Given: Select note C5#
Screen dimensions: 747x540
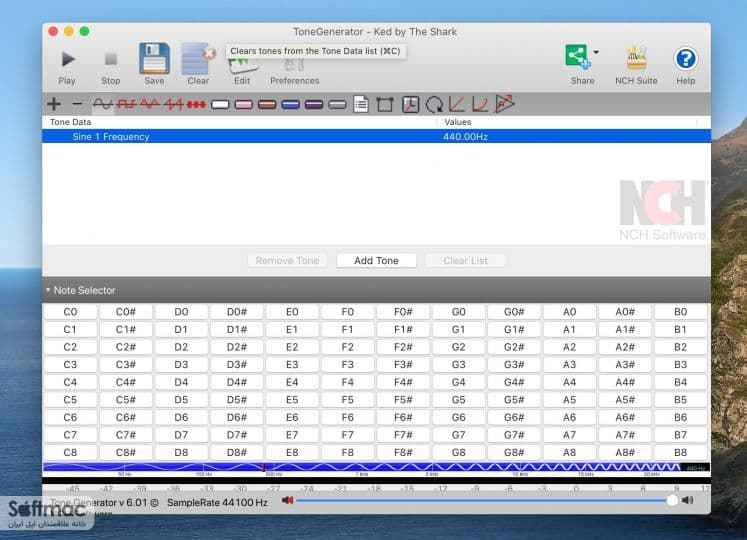Looking at the screenshot, I should [126, 400].
